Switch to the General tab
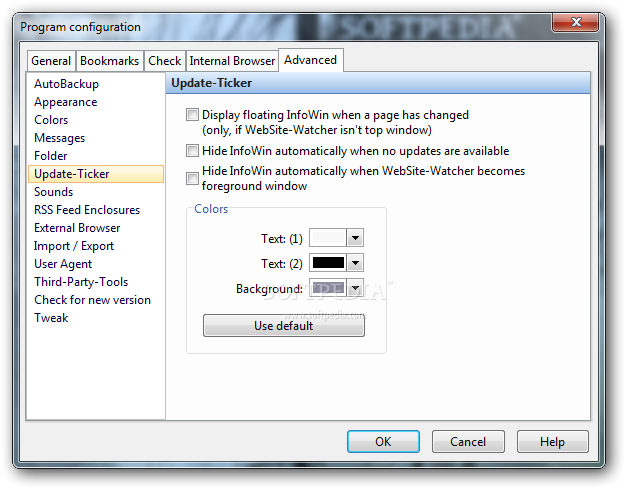The height and width of the screenshot is (489, 626). pos(51,61)
